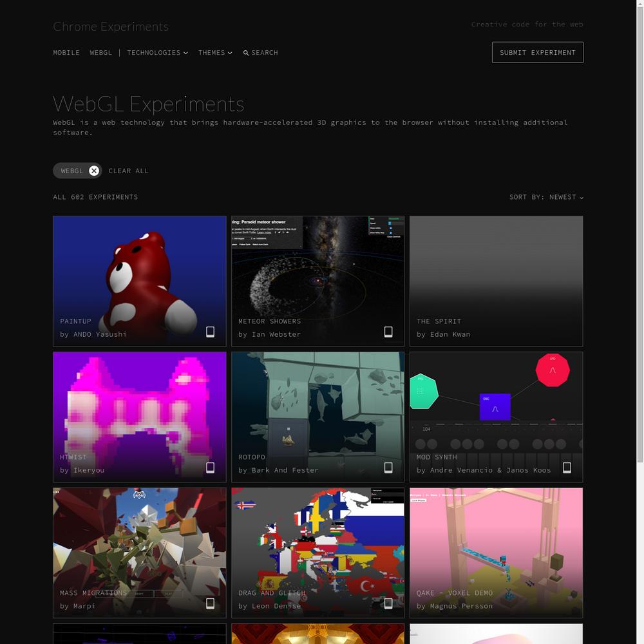
Task: Click the mobile icon on Meteor Showers card
Action: tap(388, 332)
